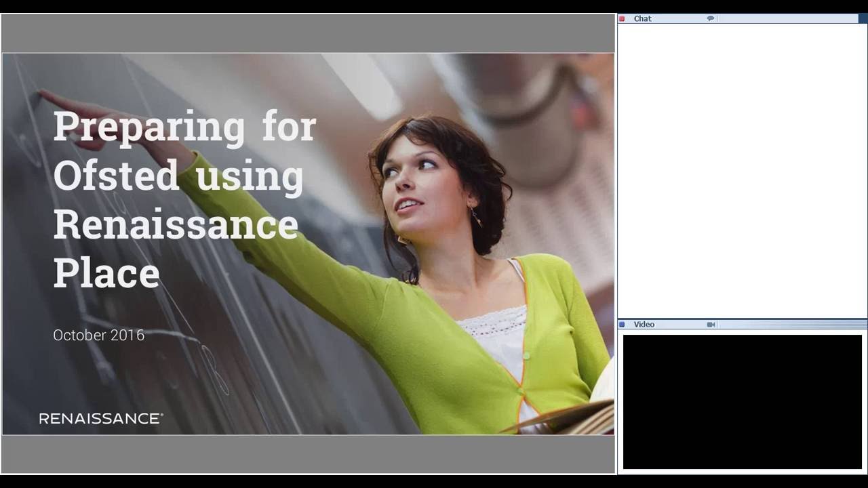Click the 'October 2016' date text
This screenshot has width=868, height=488.
point(99,335)
